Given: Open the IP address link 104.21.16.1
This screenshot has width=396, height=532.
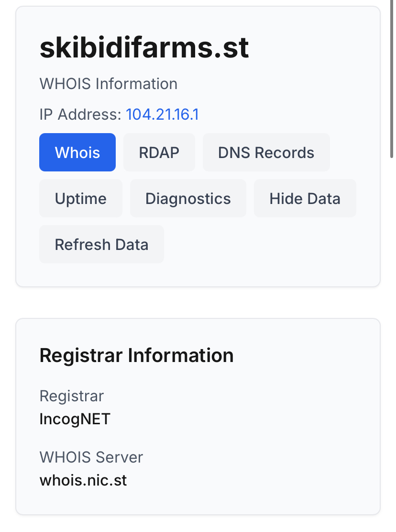Looking at the screenshot, I should [162, 114].
